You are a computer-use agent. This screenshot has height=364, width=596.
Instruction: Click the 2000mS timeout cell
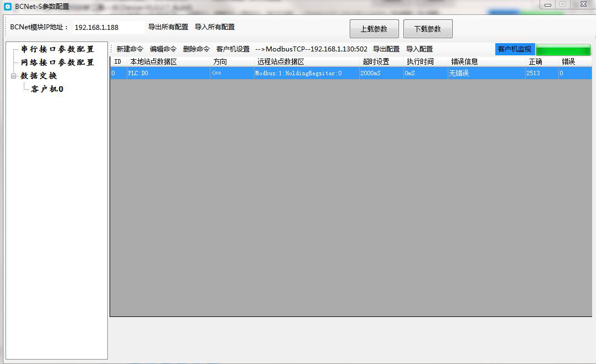(x=381, y=73)
